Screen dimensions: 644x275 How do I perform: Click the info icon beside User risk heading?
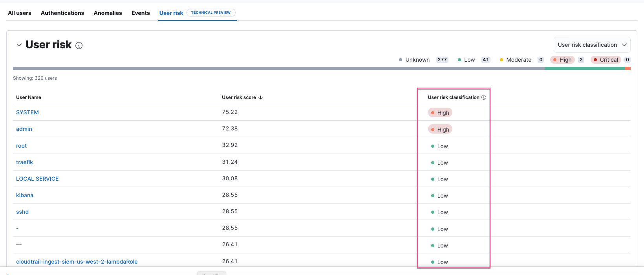(x=79, y=46)
